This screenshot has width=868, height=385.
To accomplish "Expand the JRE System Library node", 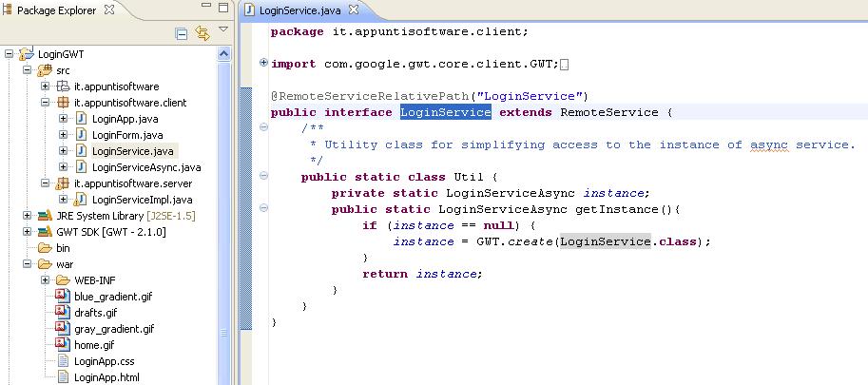I will (27, 215).
